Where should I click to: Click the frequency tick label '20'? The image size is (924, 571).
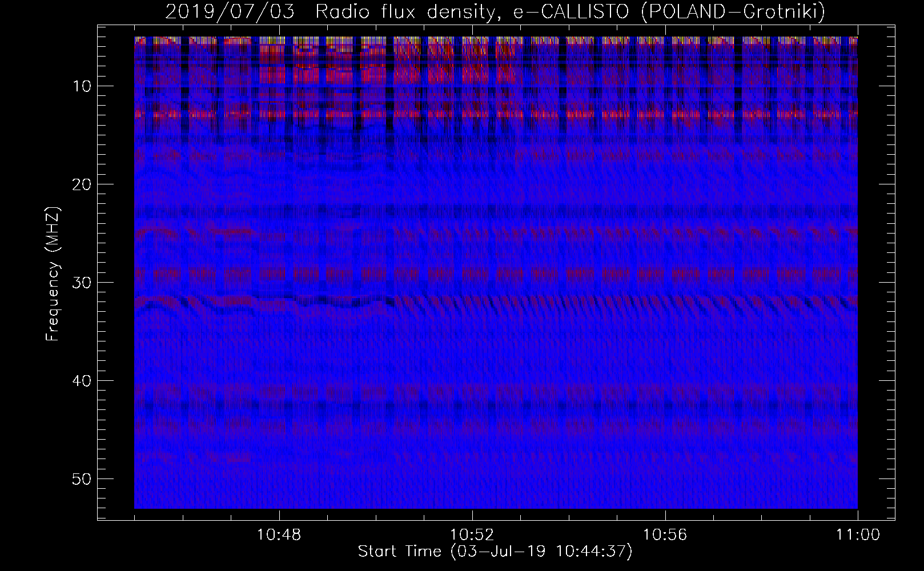pyautogui.click(x=82, y=184)
